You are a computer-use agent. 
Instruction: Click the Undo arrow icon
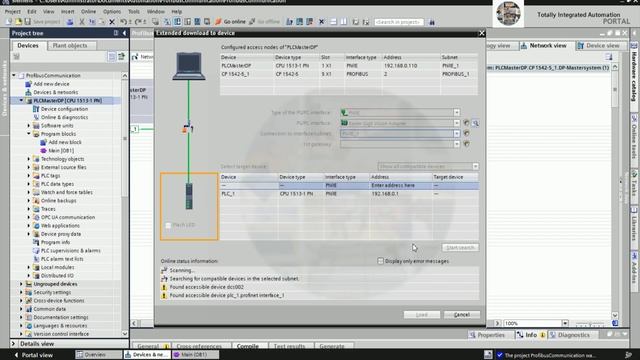coord(124,22)
